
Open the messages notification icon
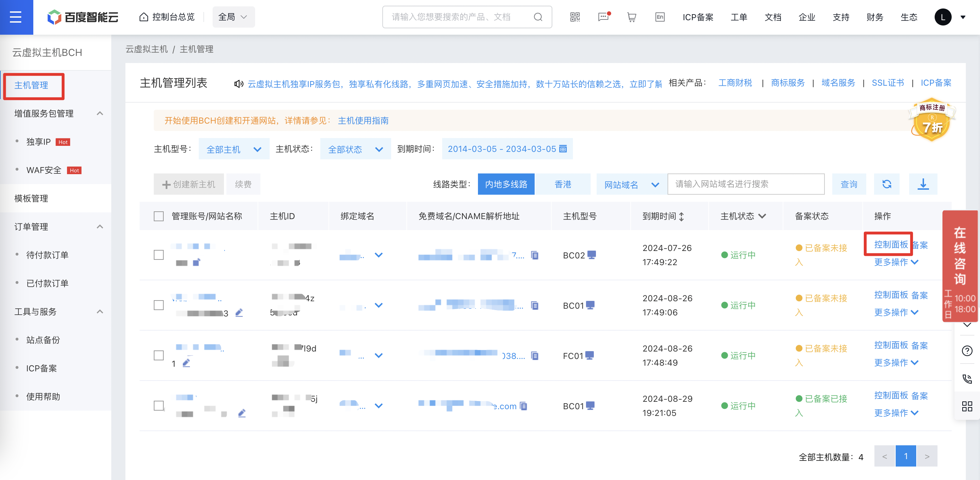coord(604,17)
